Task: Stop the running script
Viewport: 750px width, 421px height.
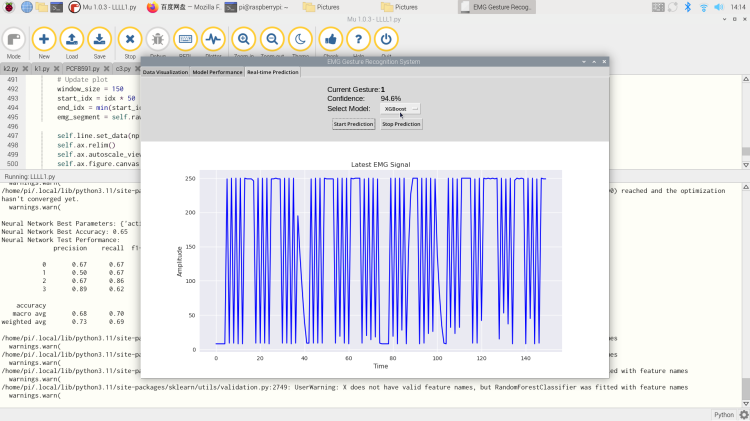Action: click(x=129, y=41)
